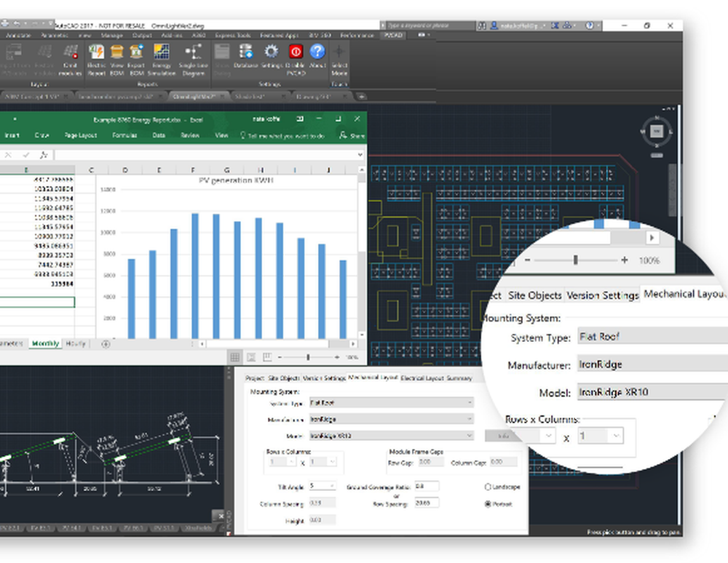Open the Excel Review tab

(189, 135)
